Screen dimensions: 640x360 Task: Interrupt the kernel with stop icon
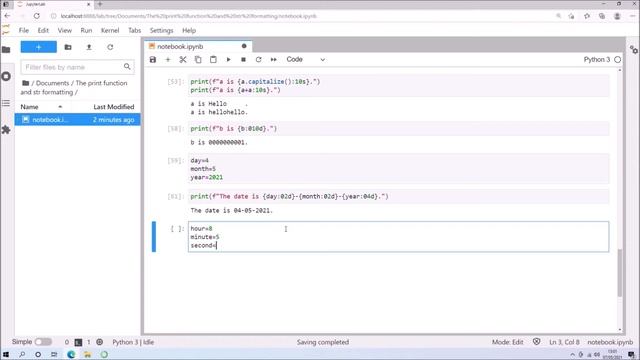click(243, 60)
